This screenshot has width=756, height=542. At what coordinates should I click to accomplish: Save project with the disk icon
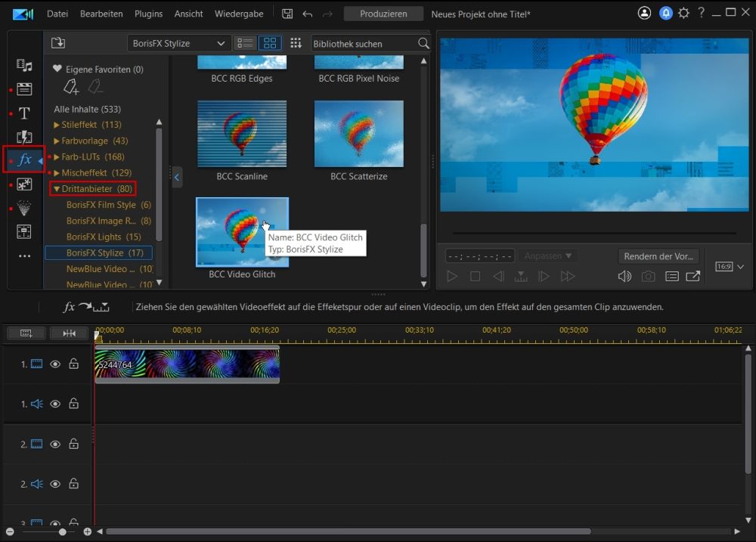(287, 14)
